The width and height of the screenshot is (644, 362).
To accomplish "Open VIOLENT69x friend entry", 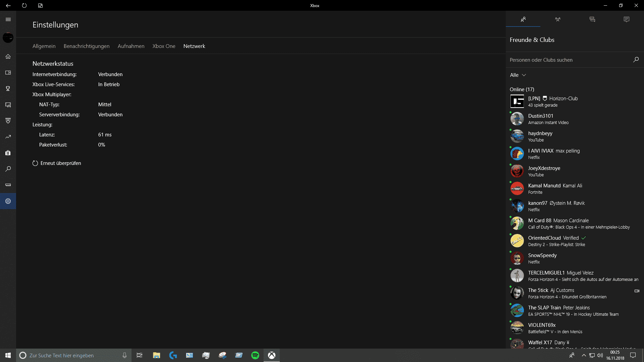I will [575, 328].
